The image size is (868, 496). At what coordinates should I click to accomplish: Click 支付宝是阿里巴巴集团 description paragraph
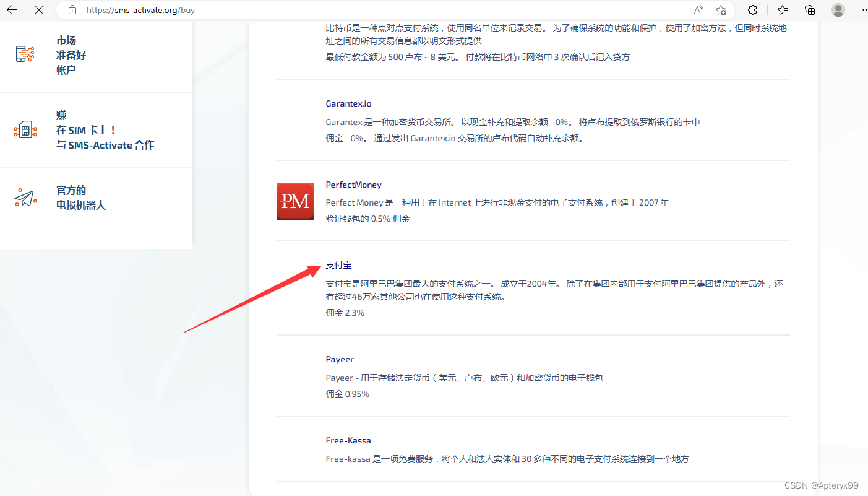(555, 290)
